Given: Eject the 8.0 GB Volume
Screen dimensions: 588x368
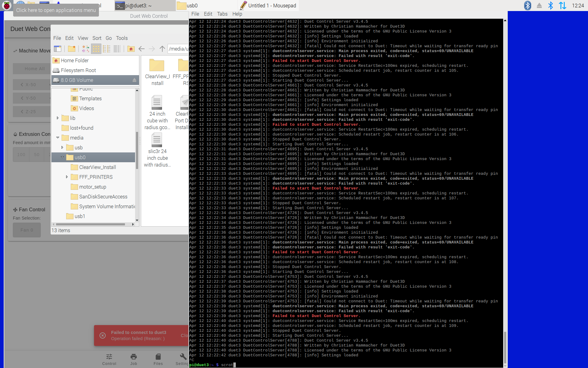Looking at the screenshot, I should (x=134, y=80).
